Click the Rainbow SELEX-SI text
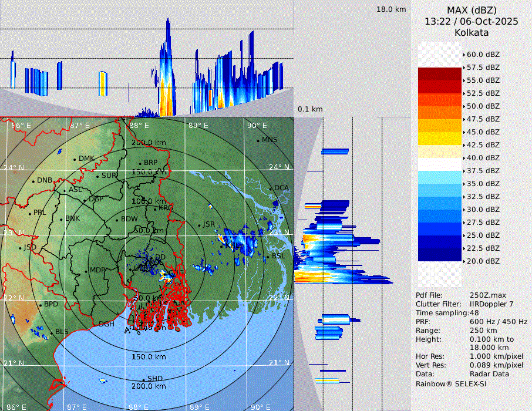The width and height of the screenshot is (532, 411). coord(451,383)
